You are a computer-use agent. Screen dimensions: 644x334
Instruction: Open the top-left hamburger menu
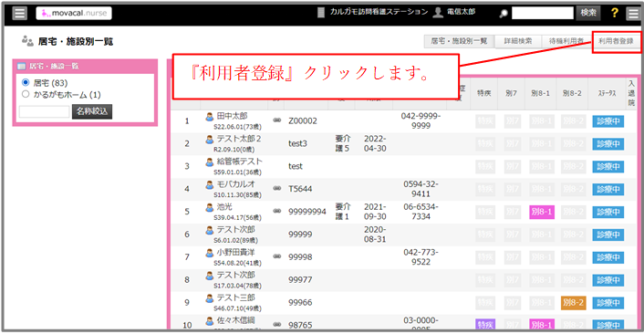[x=19, y=13]
